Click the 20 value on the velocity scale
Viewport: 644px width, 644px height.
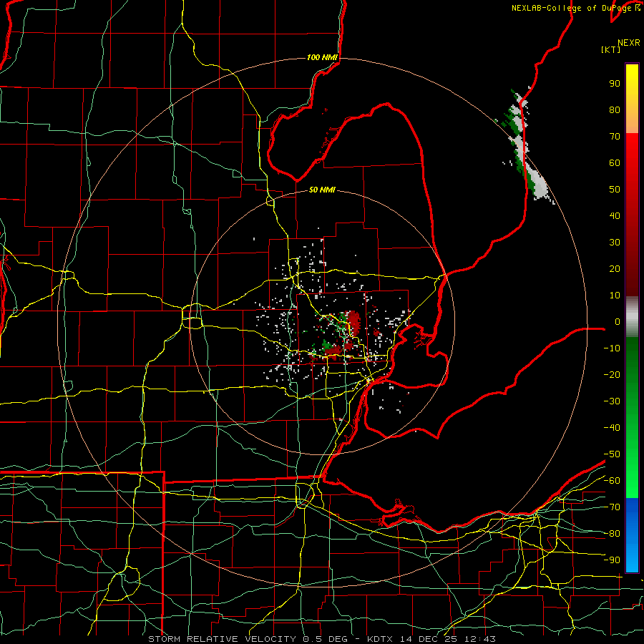[x=615, y=268]
